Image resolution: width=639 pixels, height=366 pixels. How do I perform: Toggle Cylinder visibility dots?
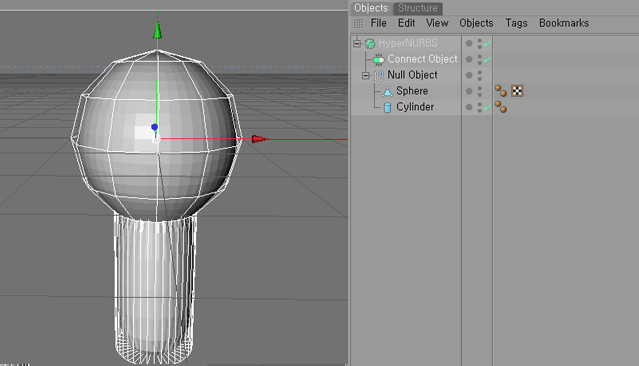click(x=480, y=107)
